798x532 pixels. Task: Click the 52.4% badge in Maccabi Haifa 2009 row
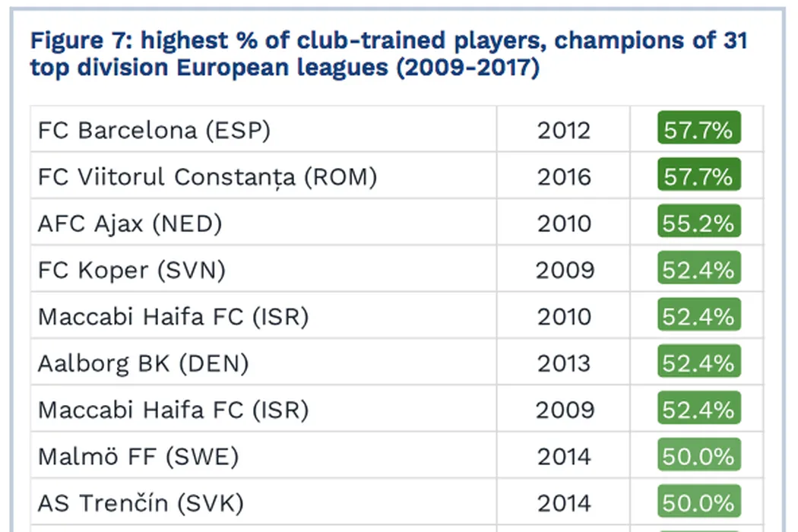(698, 410)
